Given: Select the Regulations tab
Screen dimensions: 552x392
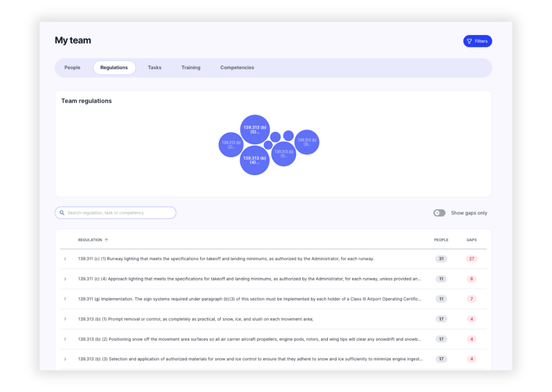Looking at the screenshot, I should (114, 68).
